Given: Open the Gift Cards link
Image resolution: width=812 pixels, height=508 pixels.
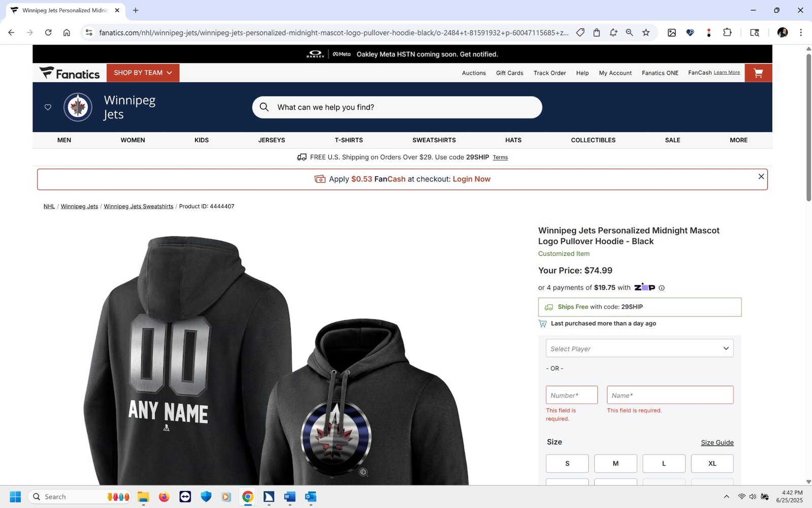Looking at the screenshot, I should pos(510,73).
